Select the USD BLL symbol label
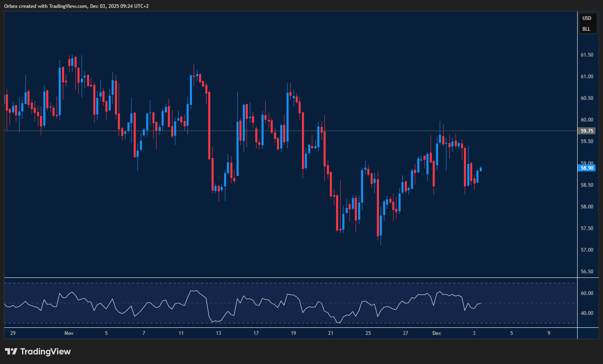 click(587, 23)
